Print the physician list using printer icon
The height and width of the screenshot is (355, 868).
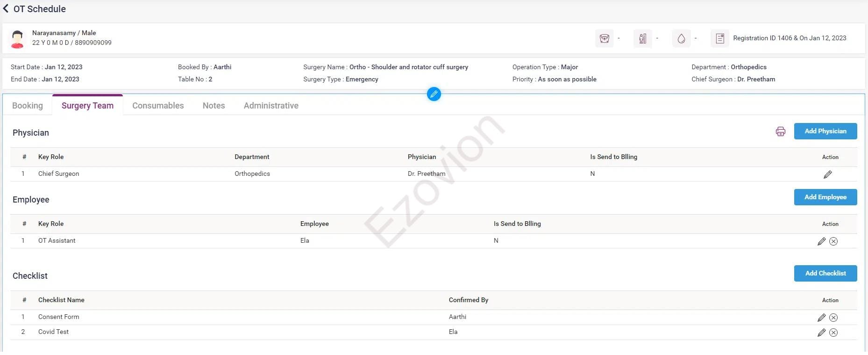pos(780,131)
